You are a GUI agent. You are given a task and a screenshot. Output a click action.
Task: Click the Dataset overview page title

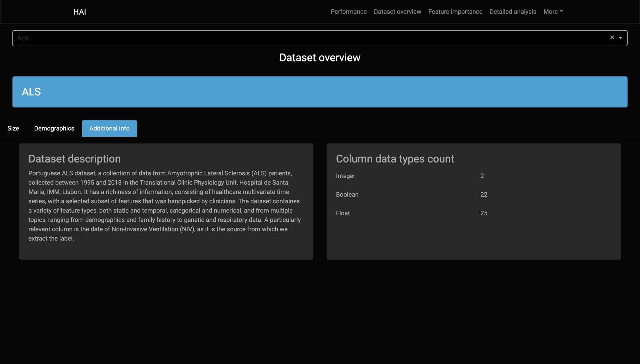click(320, 58)
